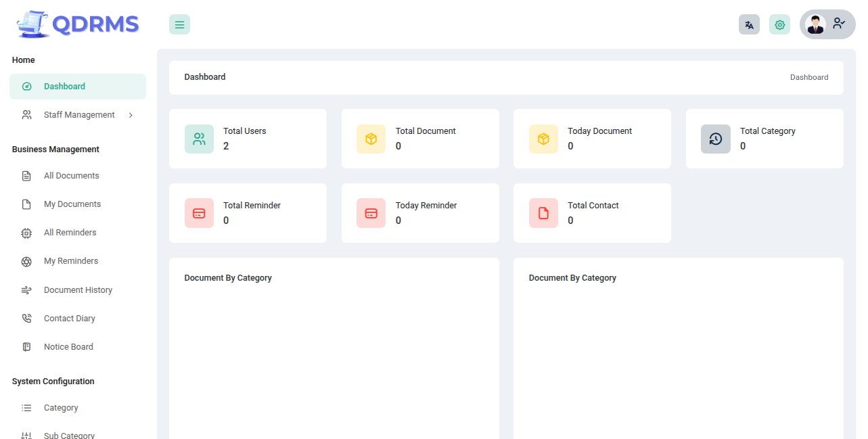Screen dimensions: 868x439
Task: Click the My Reminders aperture icon
Action: (26, 261)
